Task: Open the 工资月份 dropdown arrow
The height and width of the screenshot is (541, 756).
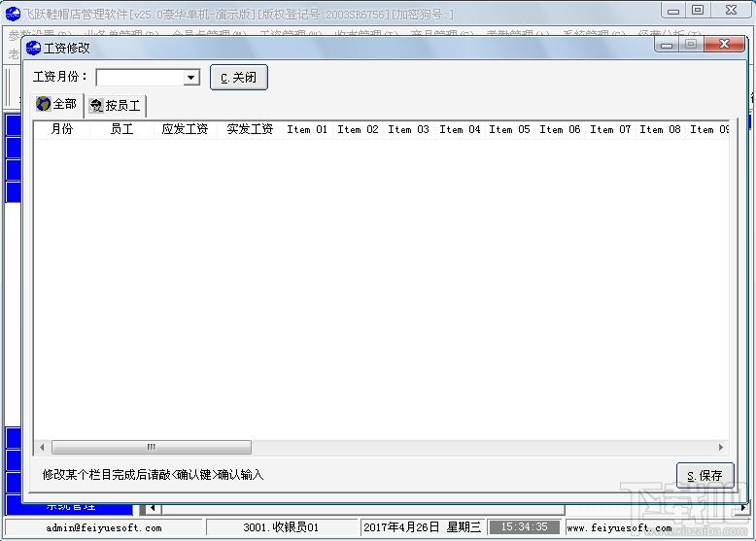Action: click(x=190, y=78)
